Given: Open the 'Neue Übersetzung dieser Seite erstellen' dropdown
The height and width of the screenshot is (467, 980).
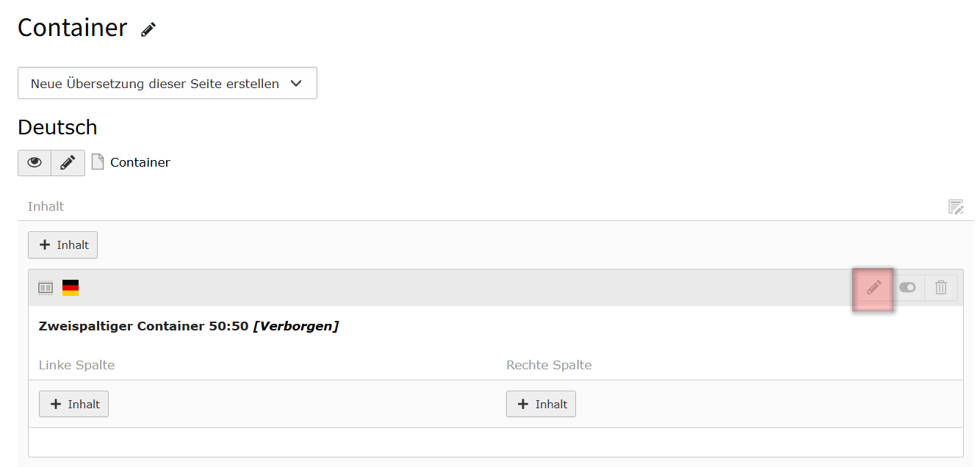Looking at the screenshot, I should tap(167, 83).
